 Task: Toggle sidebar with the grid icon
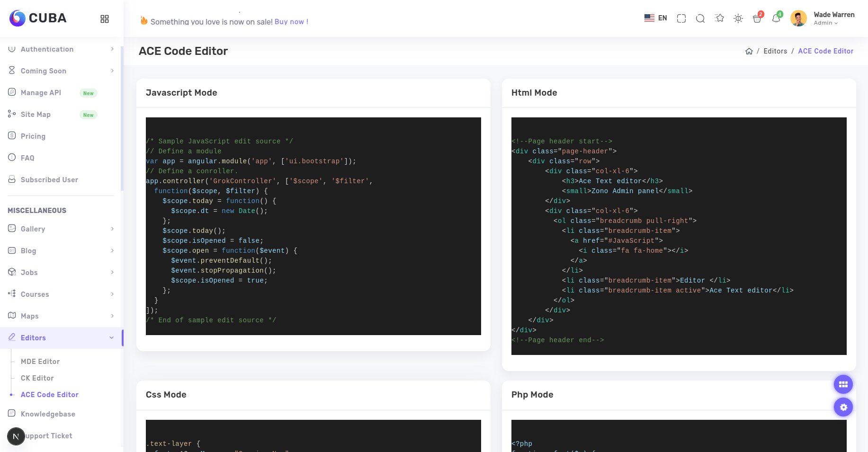point(105,19)
